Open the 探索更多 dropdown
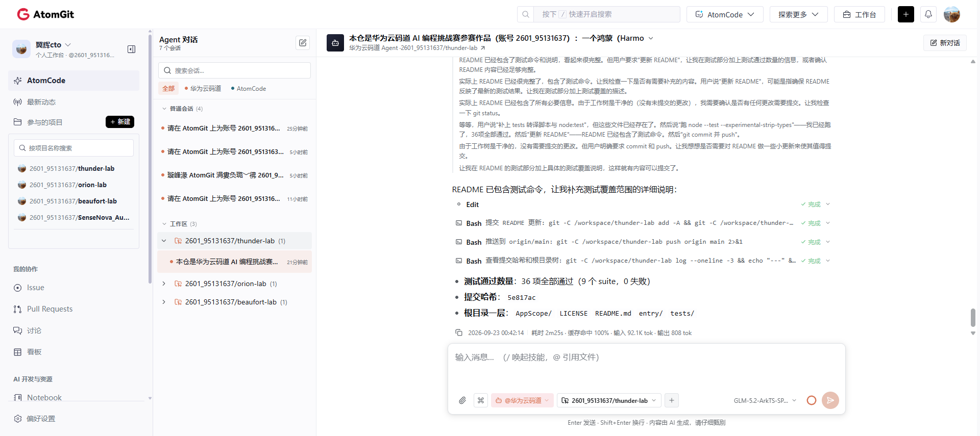The height and width of the screenshot is (436, 980). point(798,14)
